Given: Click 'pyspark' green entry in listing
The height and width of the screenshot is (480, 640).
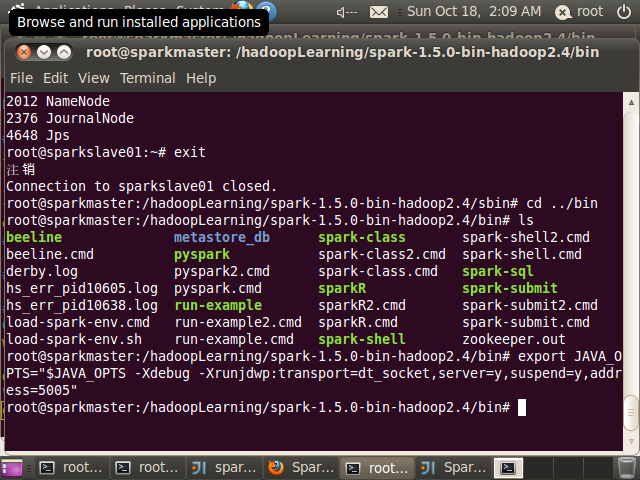Looking at the screenshot, I should point(202,255).
